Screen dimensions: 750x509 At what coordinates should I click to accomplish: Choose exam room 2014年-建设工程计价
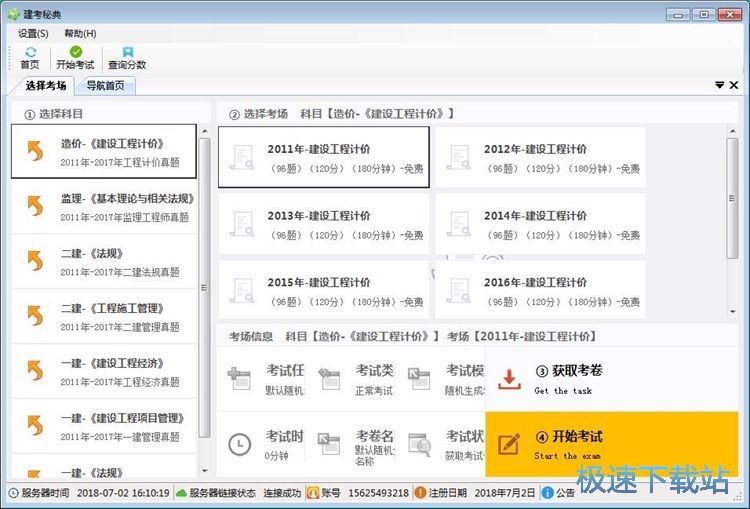click(540, 224)
